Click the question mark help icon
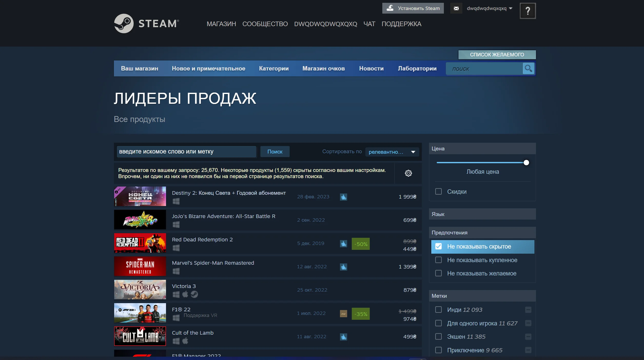 click(x=528, y=11)
